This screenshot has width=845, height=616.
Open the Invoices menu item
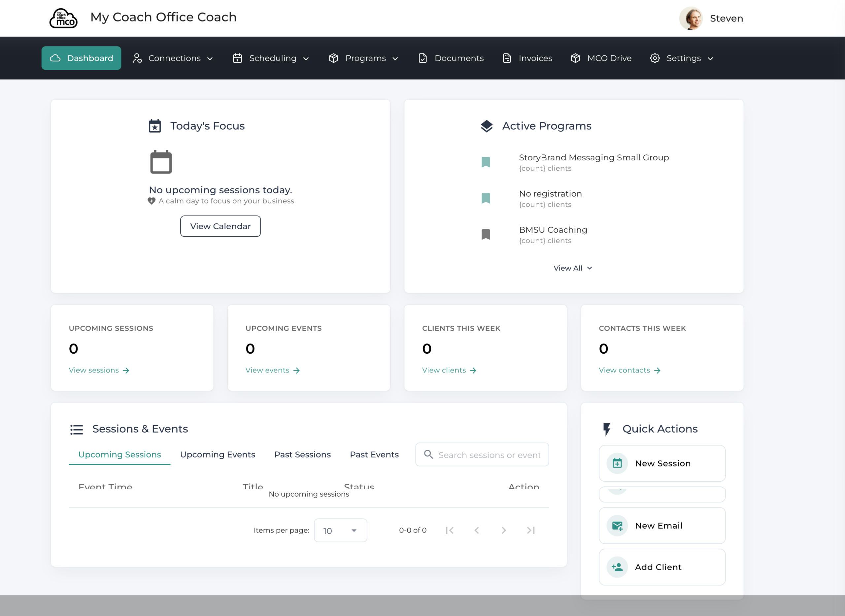coord(527,58)
